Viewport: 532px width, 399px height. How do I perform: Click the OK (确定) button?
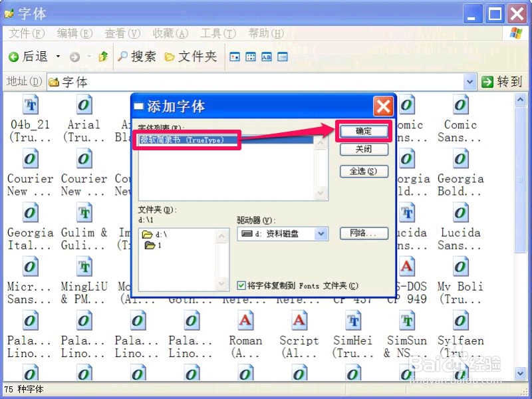click(364, 131)
